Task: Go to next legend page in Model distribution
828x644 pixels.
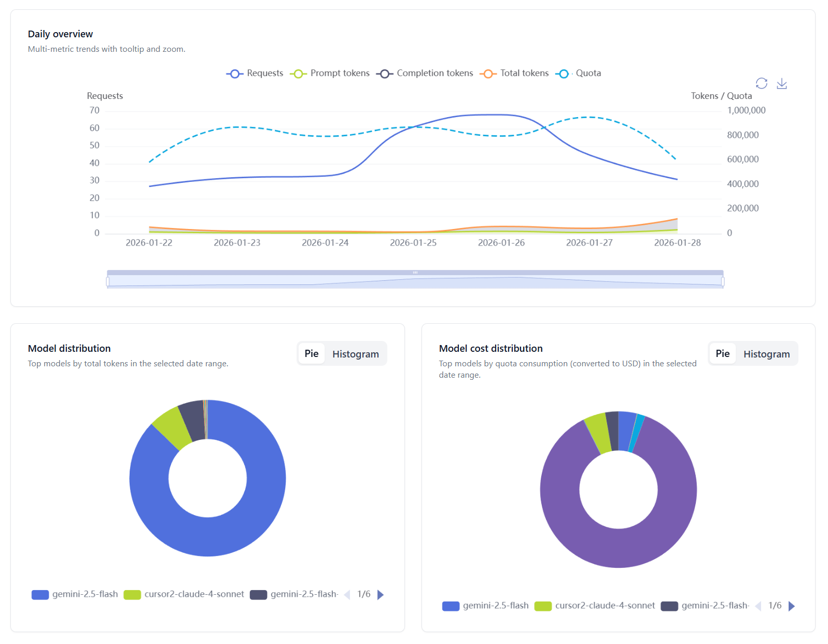Action: [x=381, y=594]
